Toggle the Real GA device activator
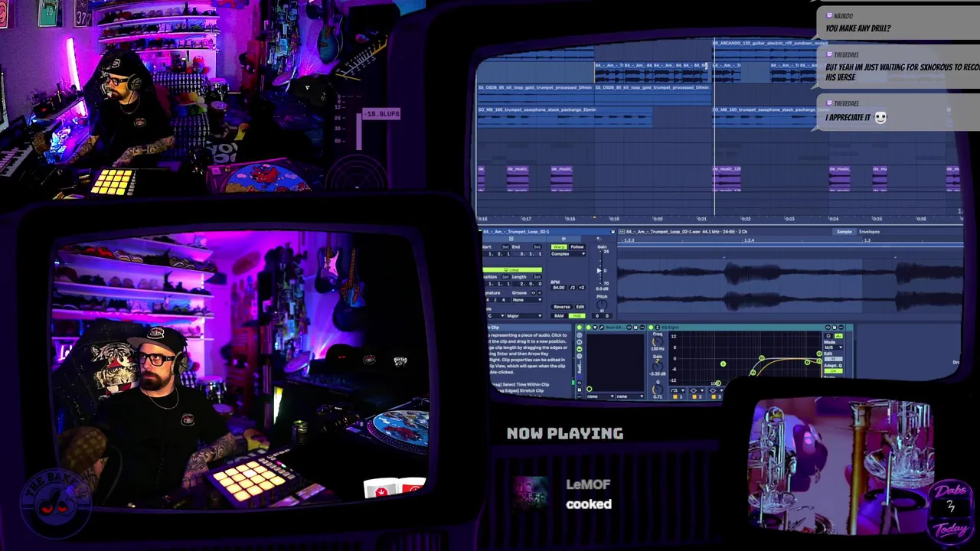The image size is (980, 551). (589, 328)
